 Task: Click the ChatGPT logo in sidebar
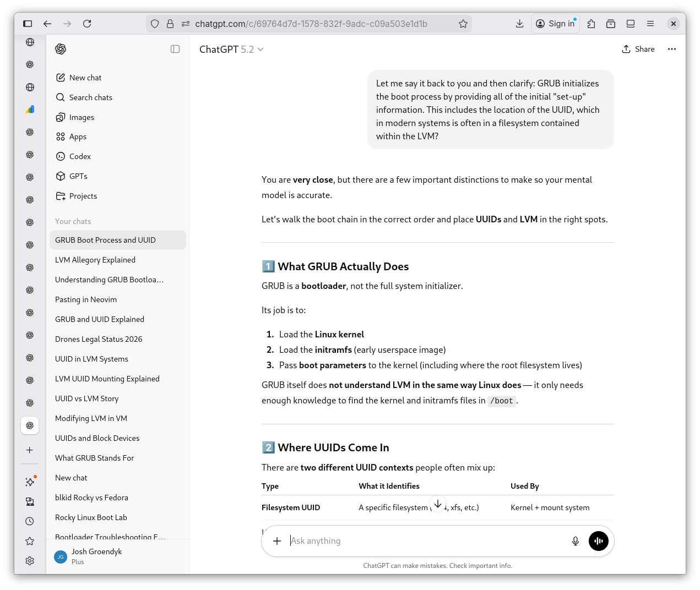(x=61, y=49)
